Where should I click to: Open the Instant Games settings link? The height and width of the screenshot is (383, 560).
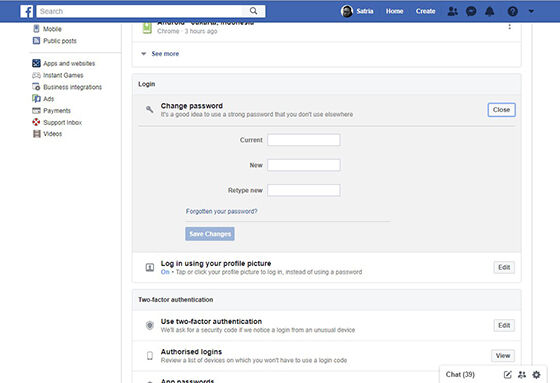coord(63,75)
